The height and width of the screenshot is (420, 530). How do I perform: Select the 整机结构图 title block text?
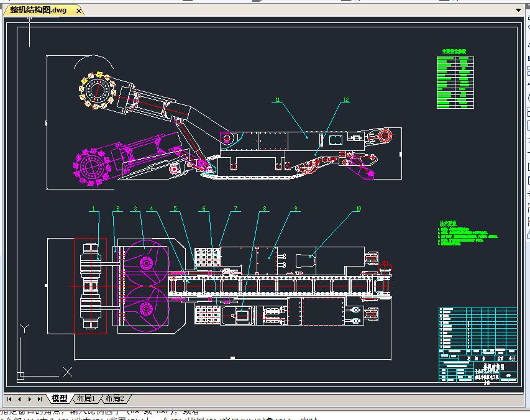point(493,367)
